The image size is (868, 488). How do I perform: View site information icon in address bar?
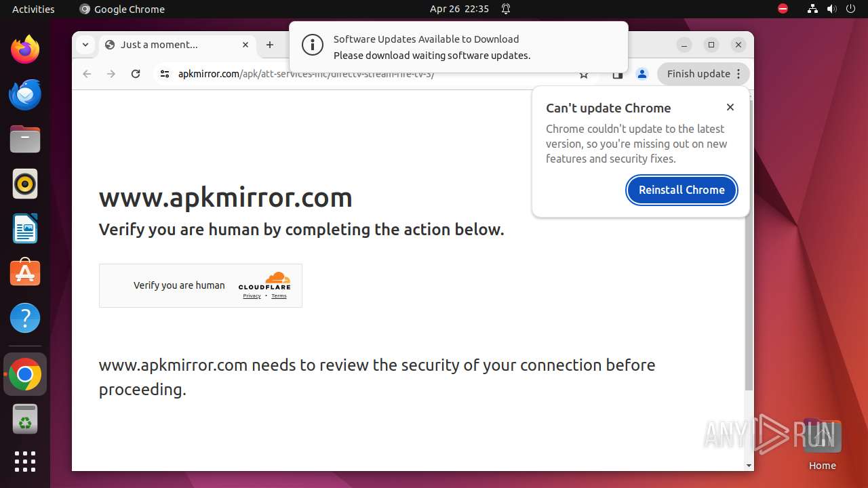click(x=165, y=74)
